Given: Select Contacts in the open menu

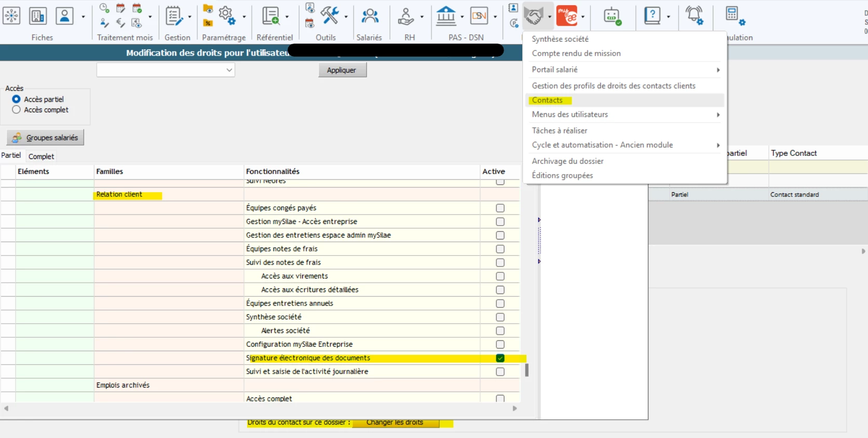Looking at the screenshot, I should pos(547,100).
